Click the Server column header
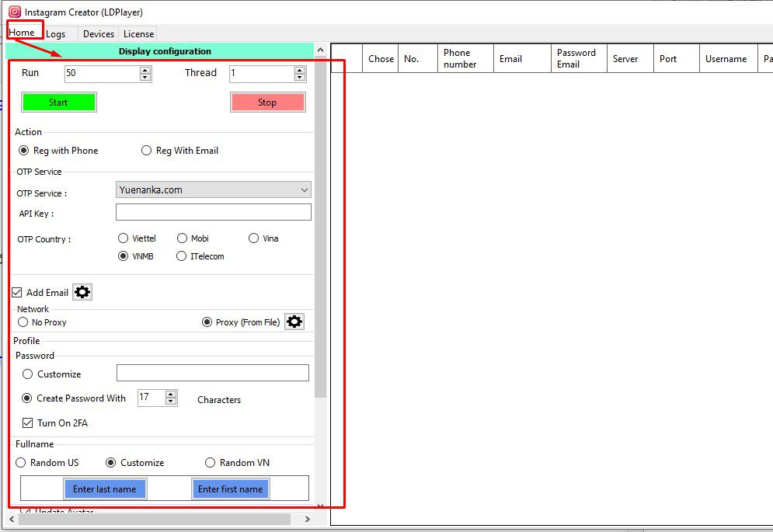 [631, 59]
